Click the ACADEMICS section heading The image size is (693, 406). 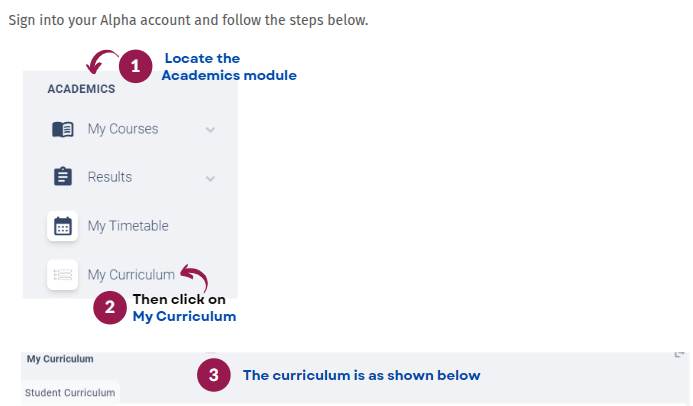coord(81,89)
